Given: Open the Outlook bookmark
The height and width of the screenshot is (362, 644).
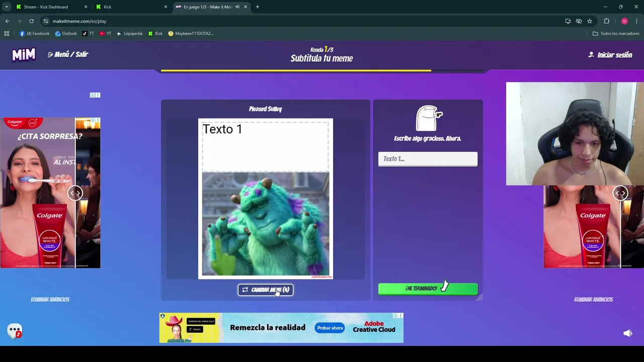Looking at the screenshot, I should 66,34.
